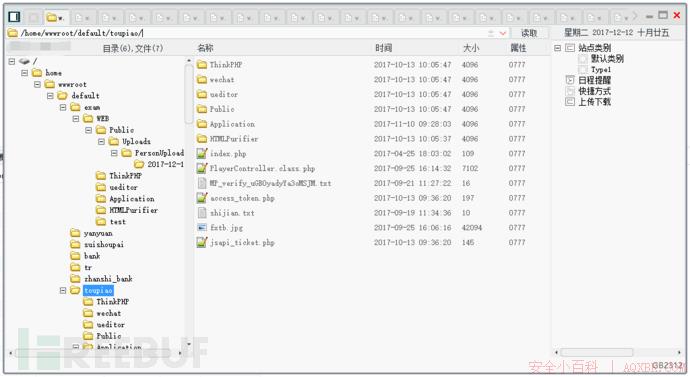690x377 pixels.
Task: Click the right panel horizontal scrollbar
Action: 597,352
